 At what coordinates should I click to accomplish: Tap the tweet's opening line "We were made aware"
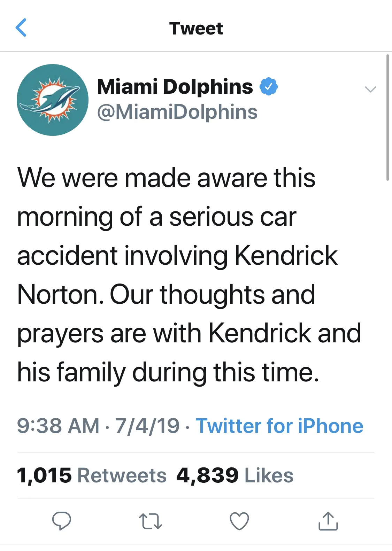click(105, 178)
